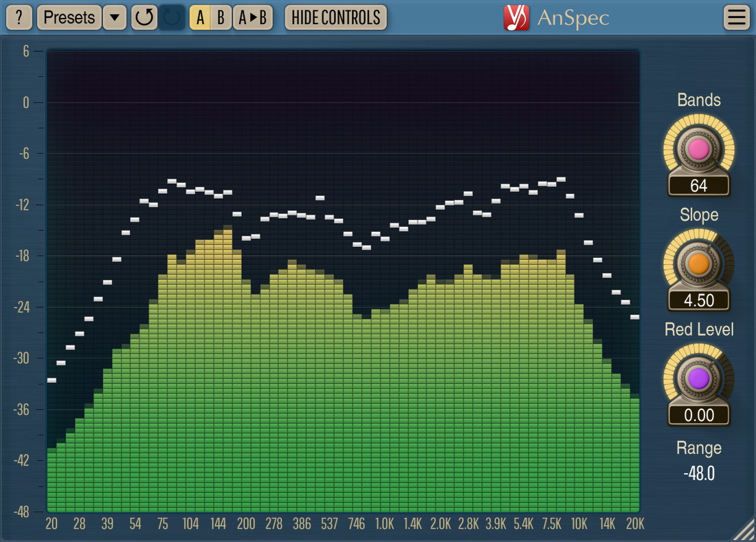Click the pink Bands knob

pyautogui.click(x=698, y=149)
